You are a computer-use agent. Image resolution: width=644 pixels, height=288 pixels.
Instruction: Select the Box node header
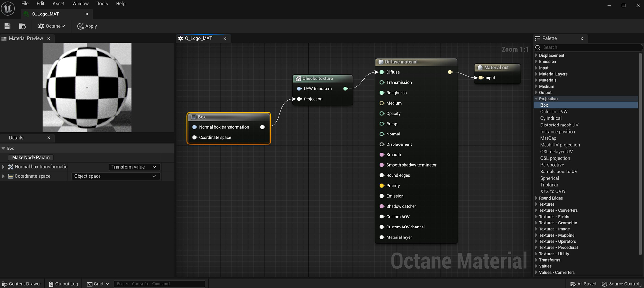[229, 117]
